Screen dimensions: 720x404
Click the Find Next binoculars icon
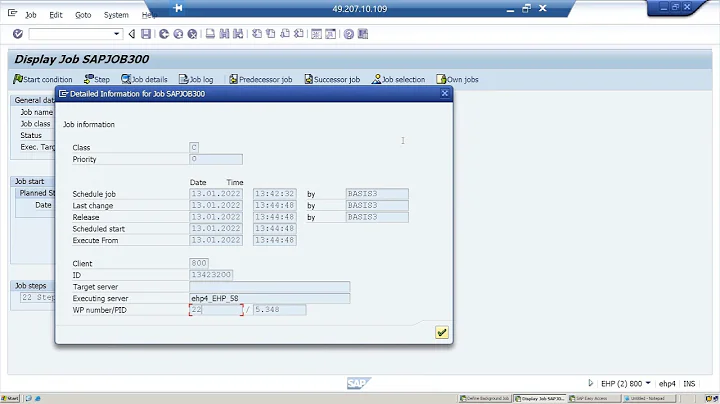238,34
